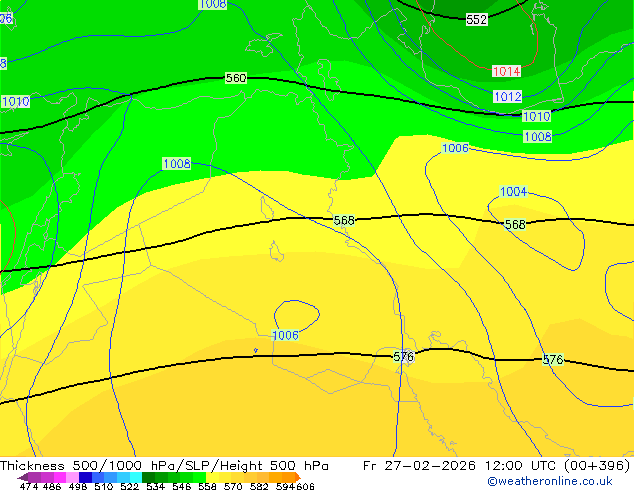Image resolution: width=634 pixels, height=490 pixels.
Task: Click the 558 legend value
Action: click(x=207, y=486)
